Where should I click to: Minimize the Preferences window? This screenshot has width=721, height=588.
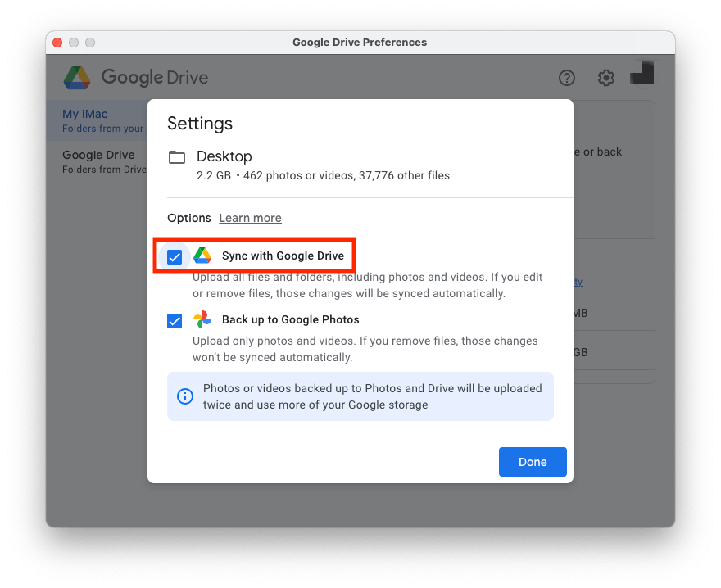pyautogui.click(x=74, y=43)
